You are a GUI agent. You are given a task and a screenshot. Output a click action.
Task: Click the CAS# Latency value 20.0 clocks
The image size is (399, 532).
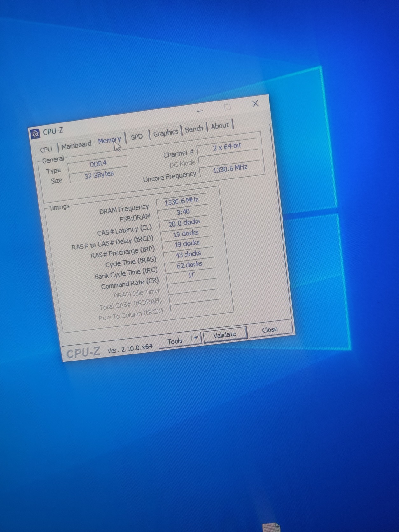point(184,223)
